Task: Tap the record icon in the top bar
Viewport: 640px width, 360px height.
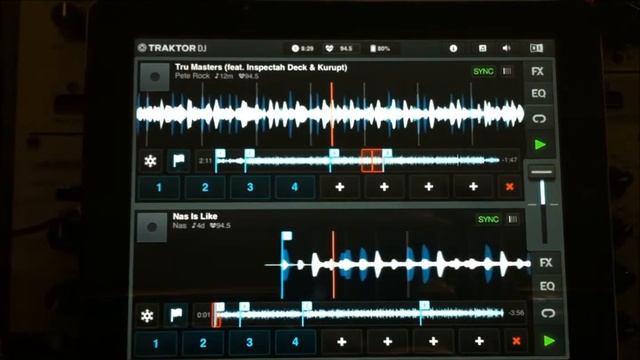Action: point(482,48)
